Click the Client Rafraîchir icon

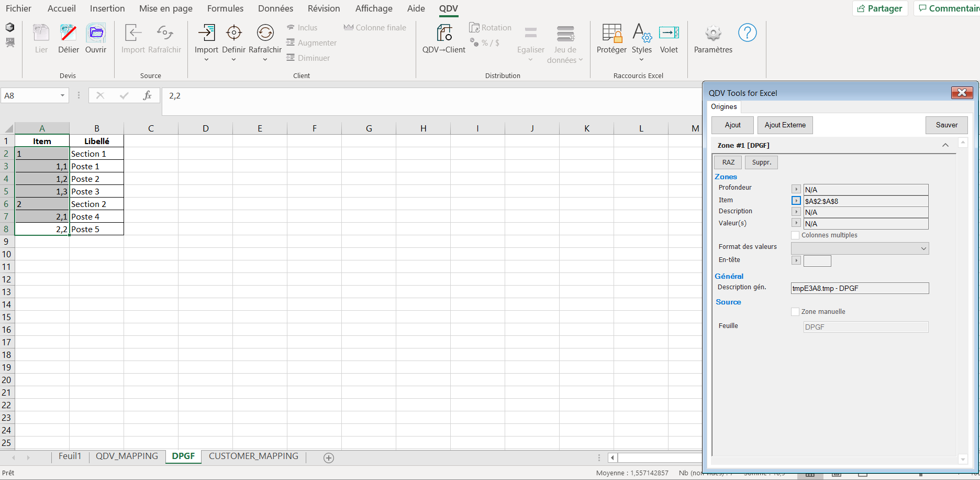click(265, 33)
